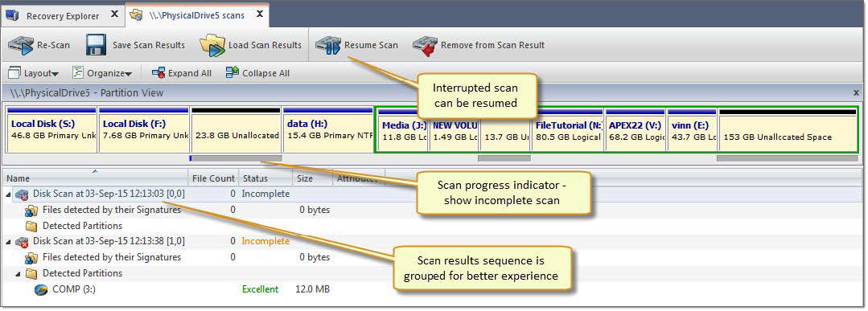Click the green Excellent status text
This screenshot has width=868, height=311.
click(260, 289)
